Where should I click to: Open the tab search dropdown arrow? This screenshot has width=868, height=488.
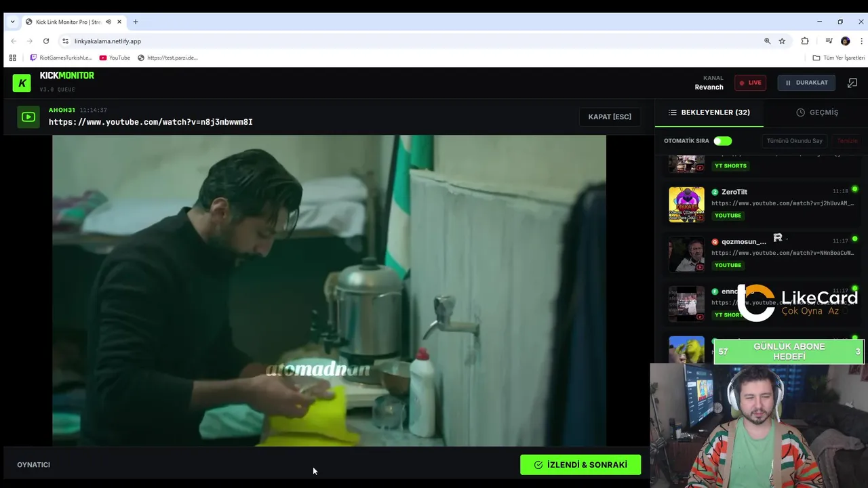(12, 22)
